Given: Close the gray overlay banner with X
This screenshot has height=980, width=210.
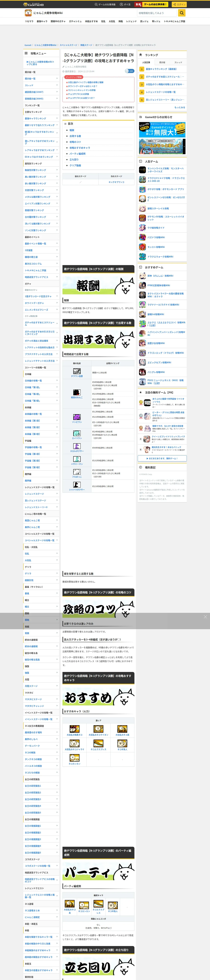Looking at the screenshot, I should pos(205,617).
